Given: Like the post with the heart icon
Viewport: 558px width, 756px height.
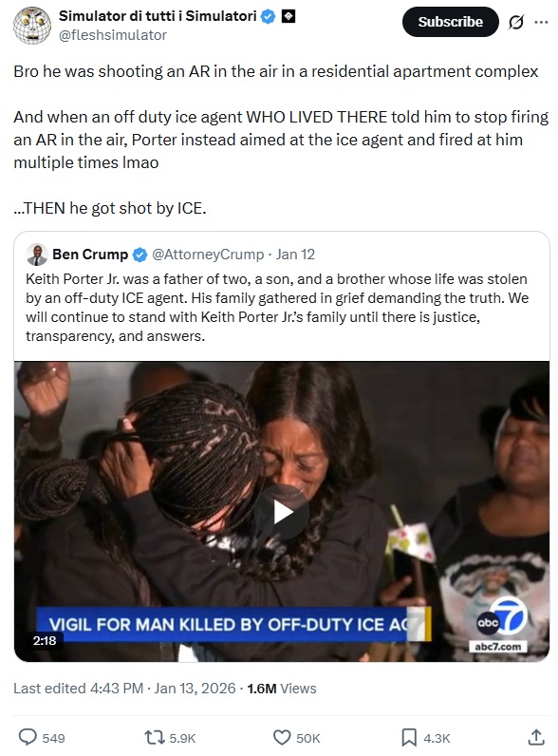Looking at the screenshot, I should point(282,737).
